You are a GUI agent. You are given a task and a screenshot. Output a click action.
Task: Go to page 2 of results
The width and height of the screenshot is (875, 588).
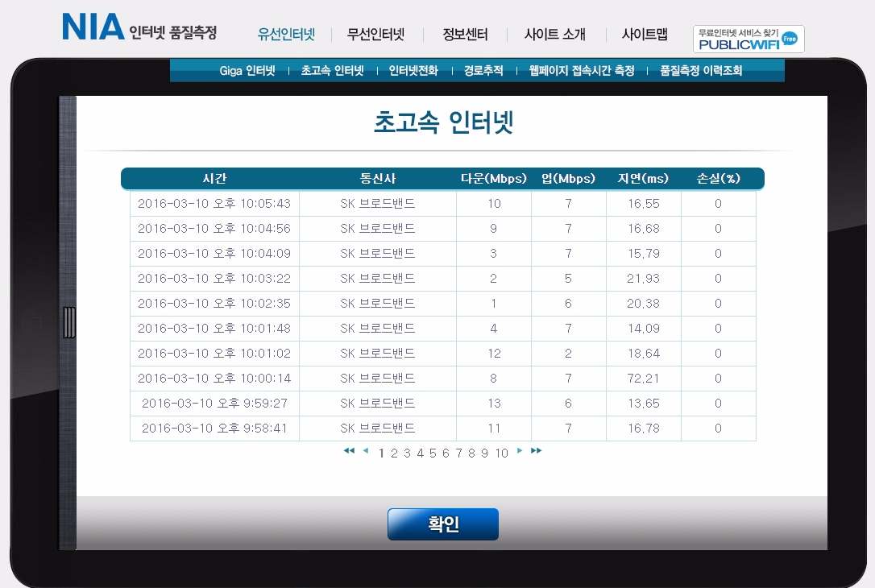(394, 453)
